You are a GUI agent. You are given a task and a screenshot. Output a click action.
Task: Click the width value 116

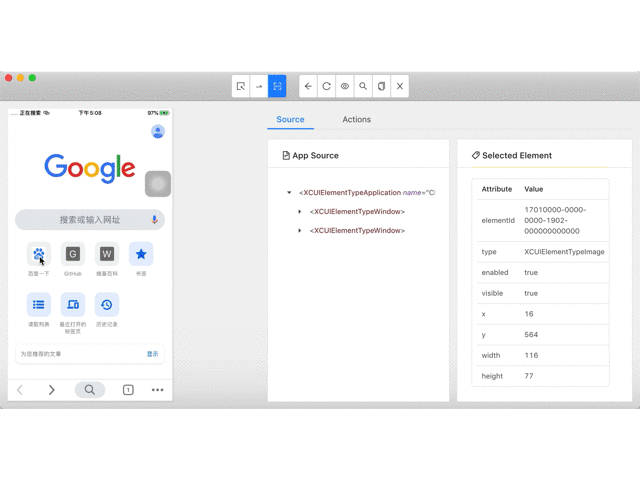point(531,355)
